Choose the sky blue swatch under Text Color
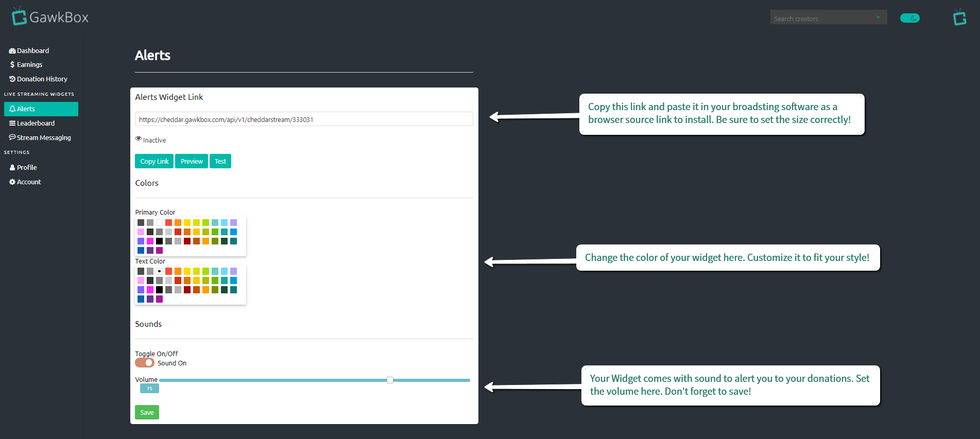 (225, 271)
